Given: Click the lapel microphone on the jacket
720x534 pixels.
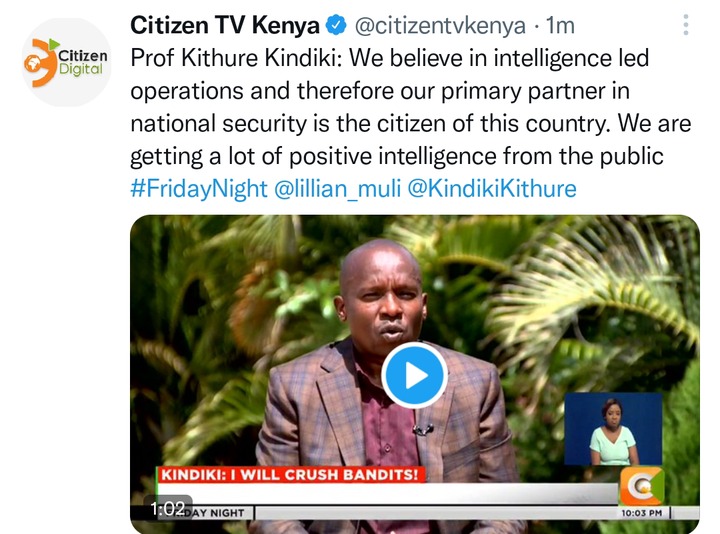Looking at the screenshot, I should pyautogui.click(x=423, y=430).
